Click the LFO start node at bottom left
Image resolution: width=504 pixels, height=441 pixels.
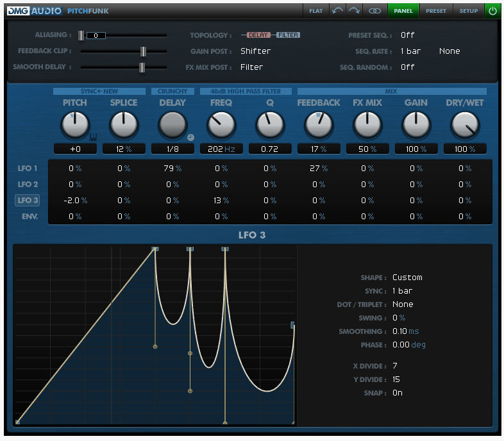17,422
